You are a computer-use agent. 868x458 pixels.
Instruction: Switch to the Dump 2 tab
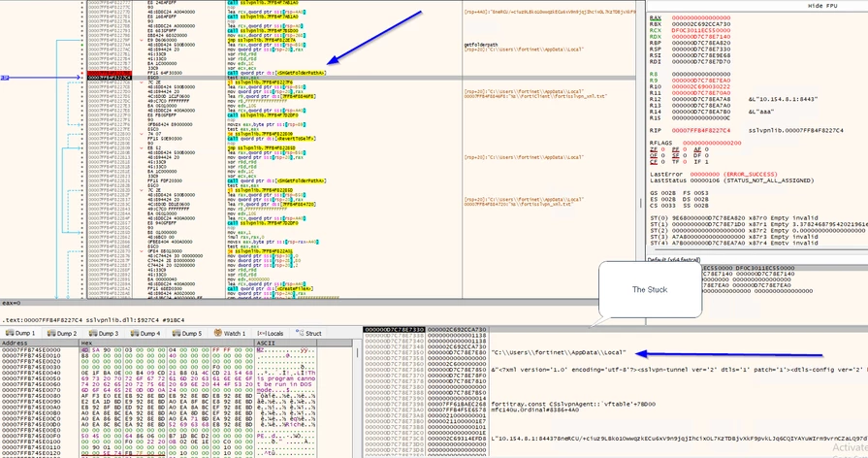pyautogui.click(x=62, y=333)
